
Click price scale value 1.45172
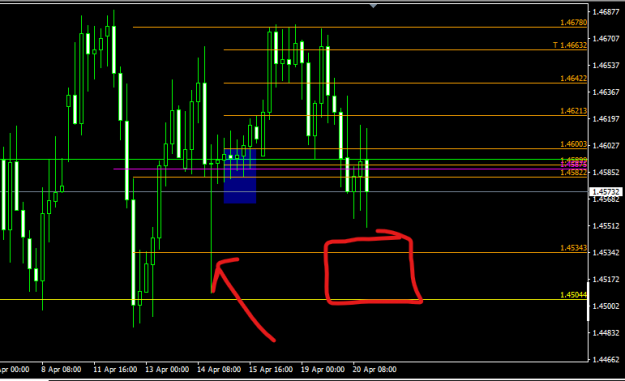pos(606,279)
